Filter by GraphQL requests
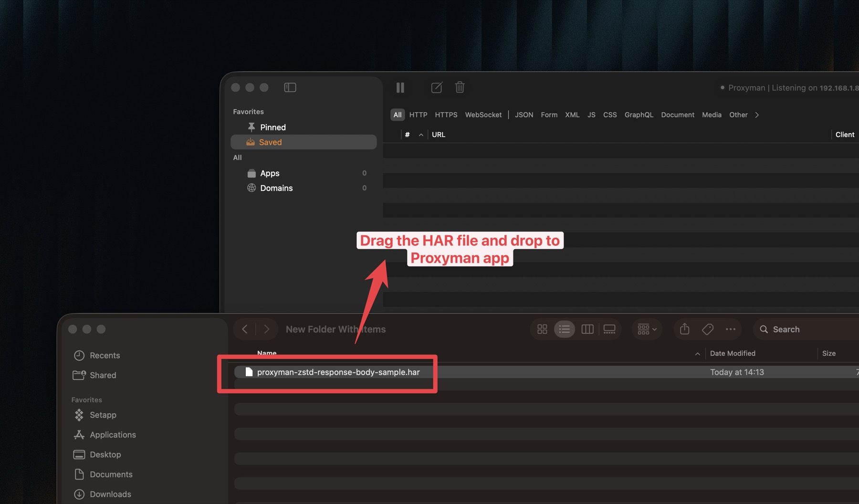The image size is (859, 504). pyautogui.click(x=639, y=115)
